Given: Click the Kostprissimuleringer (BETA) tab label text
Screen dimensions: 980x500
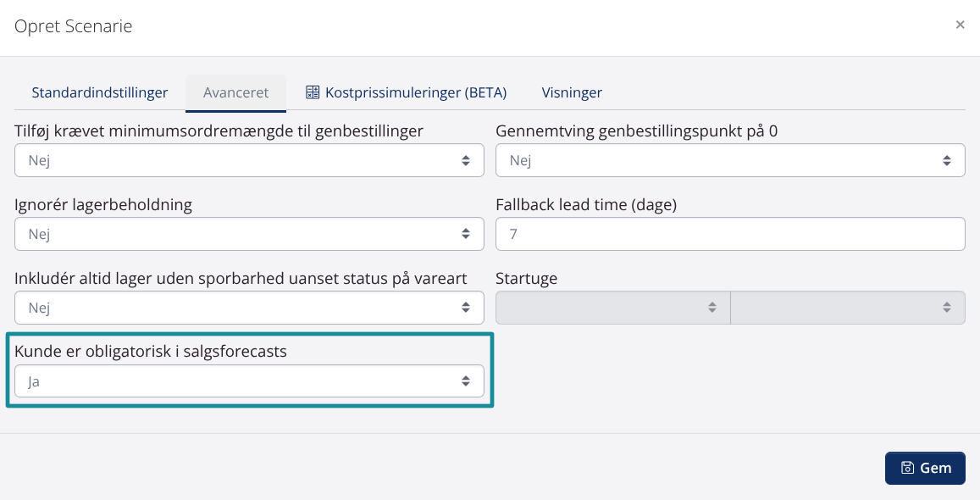Looking at the screenshot, I should tap(416, 92).
